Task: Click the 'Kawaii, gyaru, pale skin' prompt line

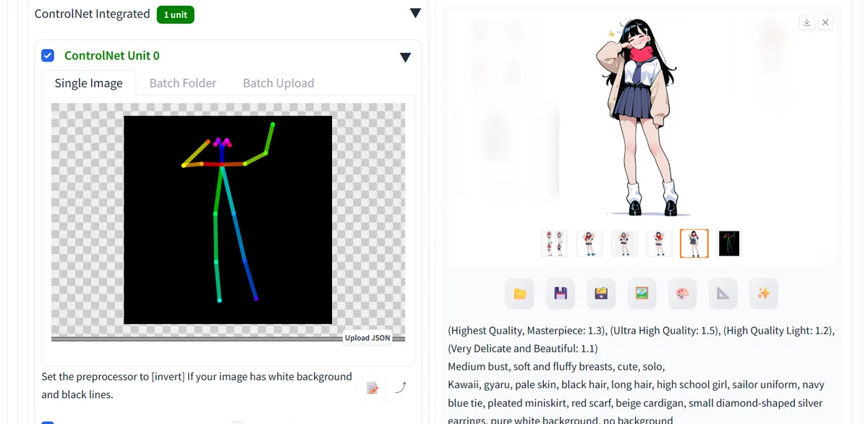Action: point(636,385)
